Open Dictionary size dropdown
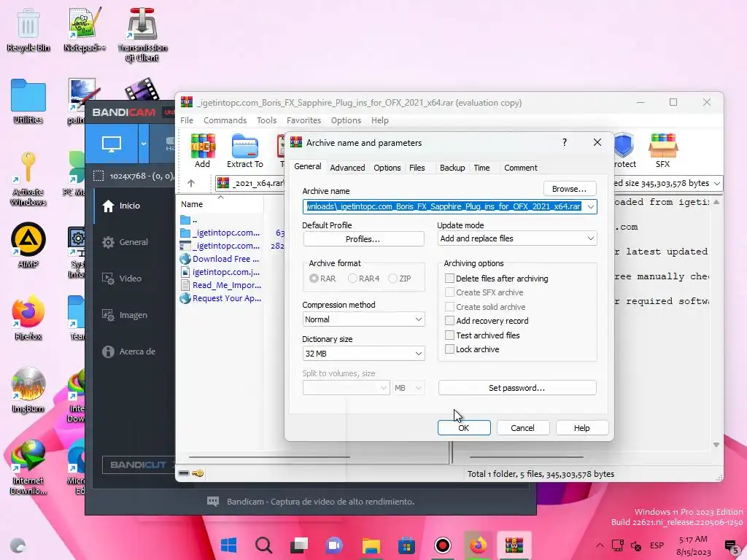Screen dimensions: 747x560 click(x=363, y=354)
